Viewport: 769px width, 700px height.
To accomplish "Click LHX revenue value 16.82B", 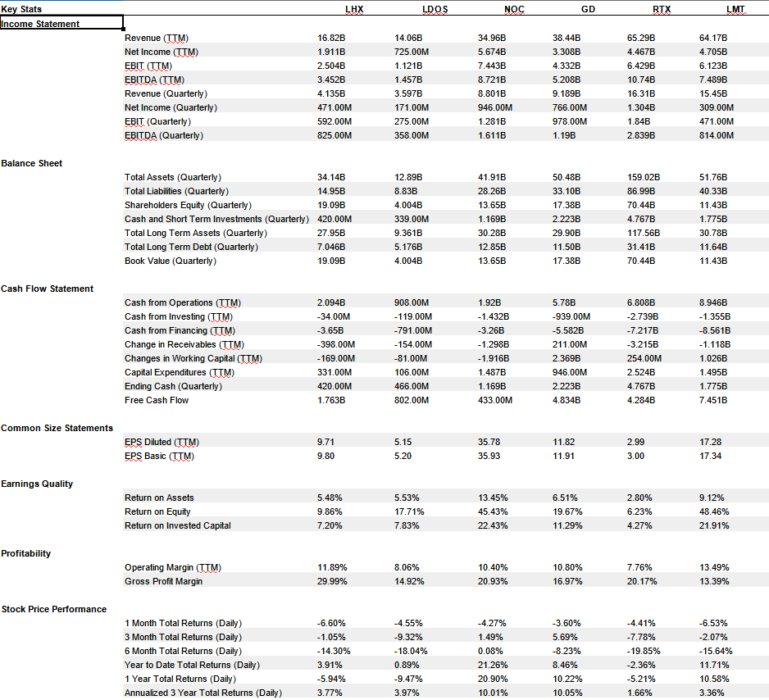I will (x=331, y=38).
